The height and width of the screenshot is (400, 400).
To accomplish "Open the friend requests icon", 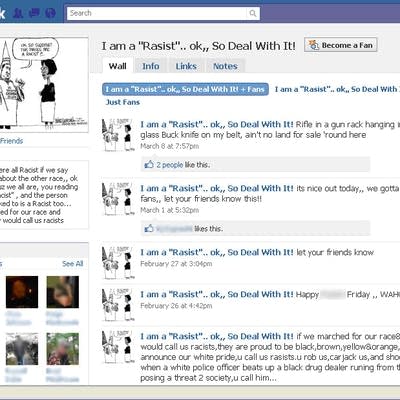I will [18, 13].
